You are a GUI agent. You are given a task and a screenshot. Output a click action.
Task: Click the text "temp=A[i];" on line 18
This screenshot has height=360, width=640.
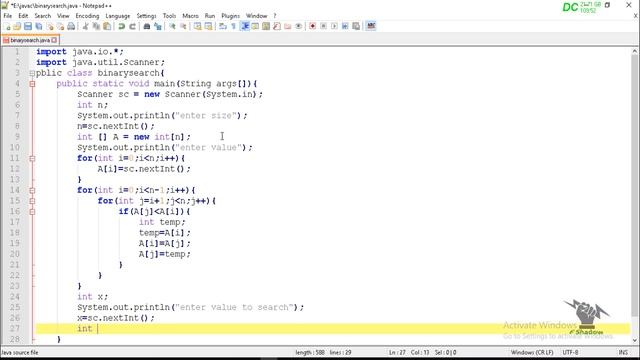coord(164,233)
